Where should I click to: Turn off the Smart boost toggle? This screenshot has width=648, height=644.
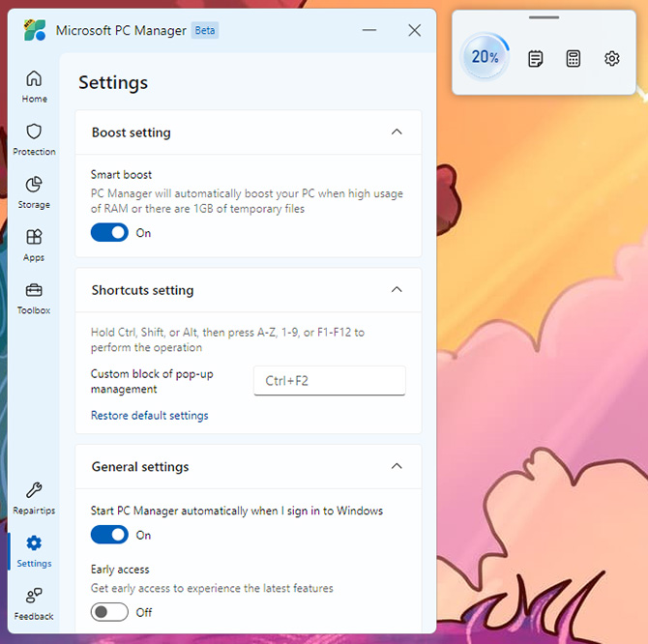coord(109,233)
